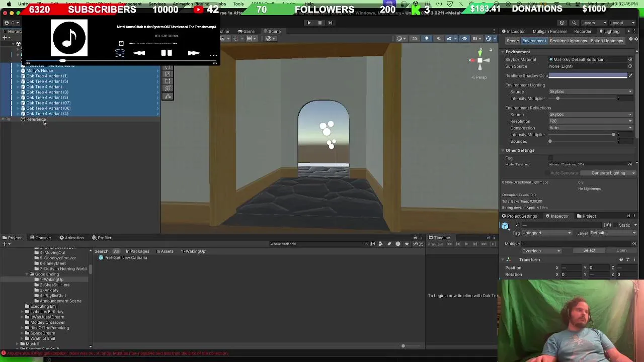Viewport: 644px width, 362px height.
Task: Use the shadow color eyedropper icon
Action: [630, 75]
